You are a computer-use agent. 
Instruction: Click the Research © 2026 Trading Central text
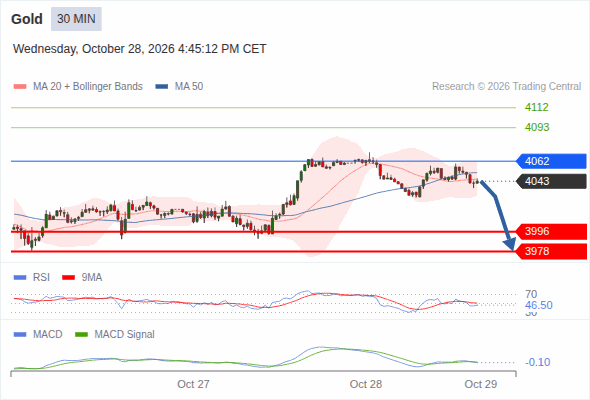tap(506, 87)
